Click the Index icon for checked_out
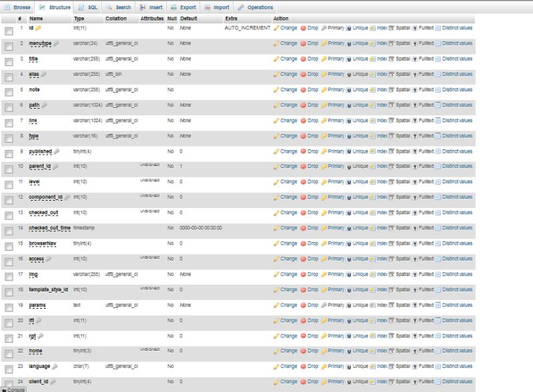 [372, 213]
